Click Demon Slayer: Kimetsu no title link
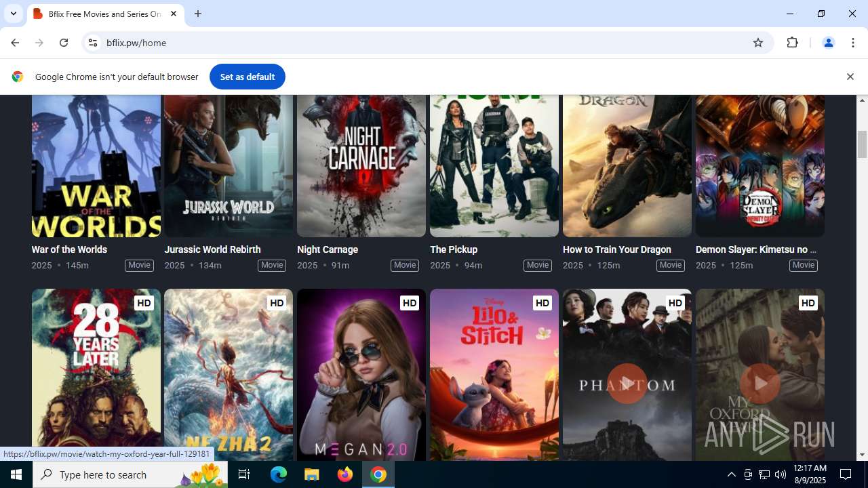 [756, 249]
